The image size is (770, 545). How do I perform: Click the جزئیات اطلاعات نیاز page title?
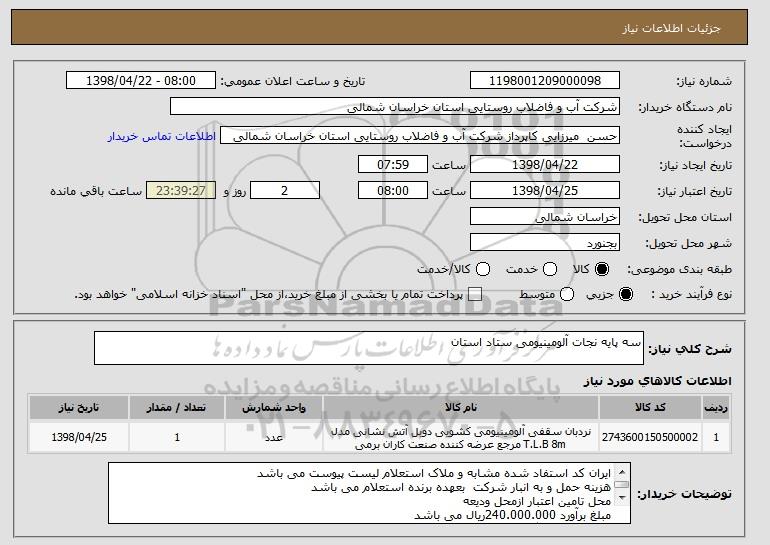tap(671, 28)
